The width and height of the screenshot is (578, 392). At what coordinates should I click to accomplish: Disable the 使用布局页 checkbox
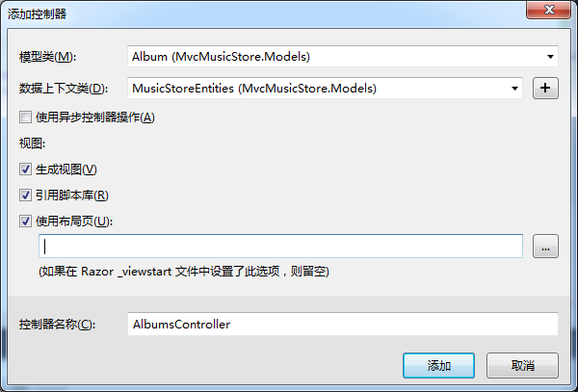(x=25, y=222)
